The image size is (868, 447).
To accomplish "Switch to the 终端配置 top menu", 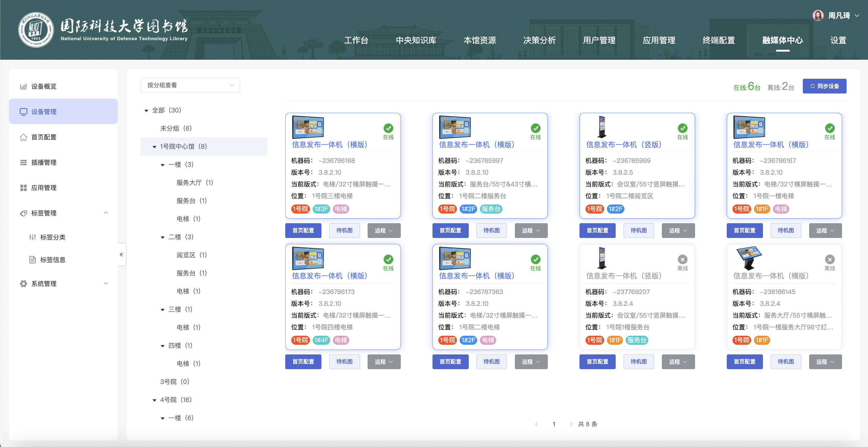I will [x=718, y=40].
